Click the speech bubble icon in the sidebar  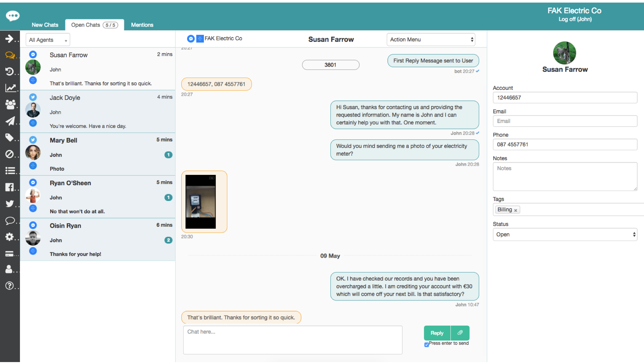click(x=10, y=221)
